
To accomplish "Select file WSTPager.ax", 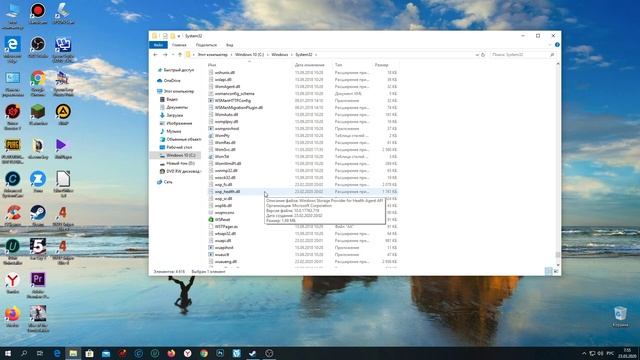I will (226, 227).
